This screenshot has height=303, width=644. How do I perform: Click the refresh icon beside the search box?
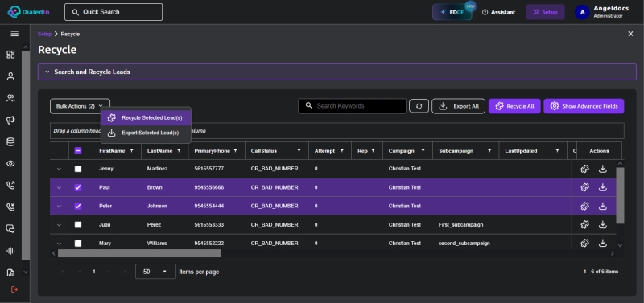419,106
